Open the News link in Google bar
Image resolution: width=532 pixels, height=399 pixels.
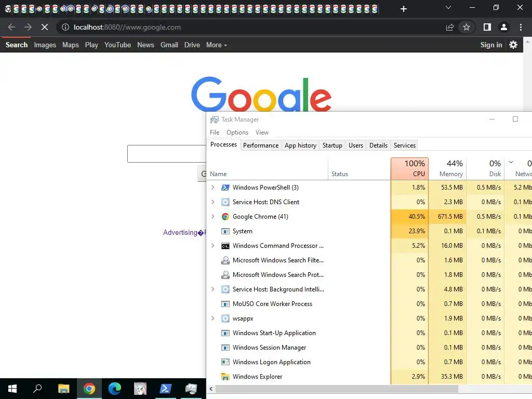(145, 45)
